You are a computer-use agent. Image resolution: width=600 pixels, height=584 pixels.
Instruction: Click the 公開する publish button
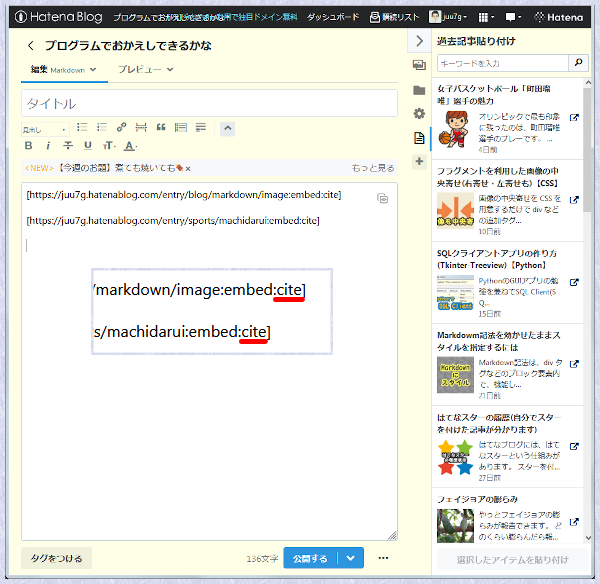click(310, 558)
